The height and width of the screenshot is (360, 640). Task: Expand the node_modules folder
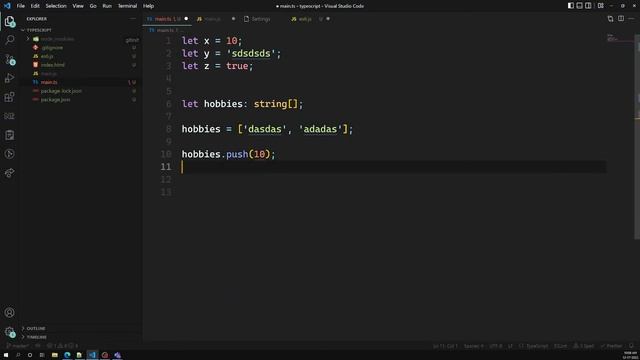point(57,39)
